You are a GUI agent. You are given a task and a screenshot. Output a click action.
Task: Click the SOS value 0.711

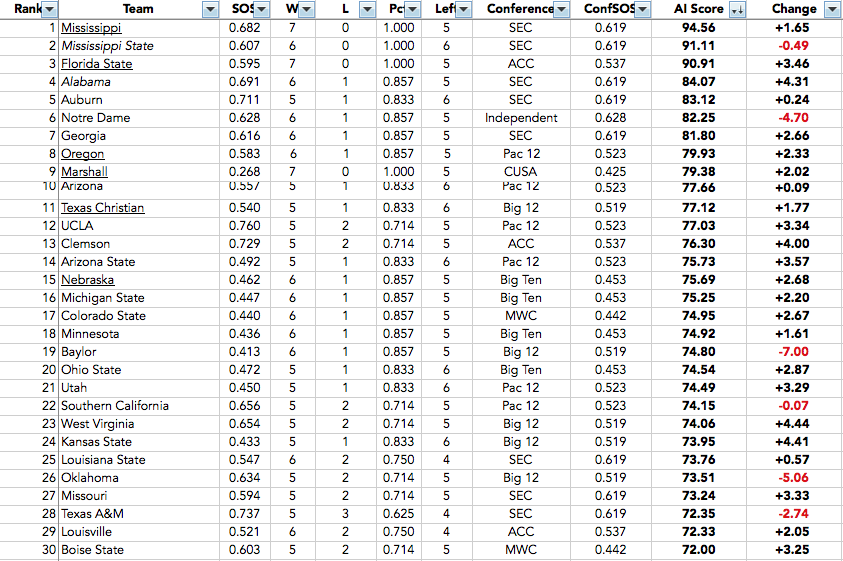click(245, 100)
